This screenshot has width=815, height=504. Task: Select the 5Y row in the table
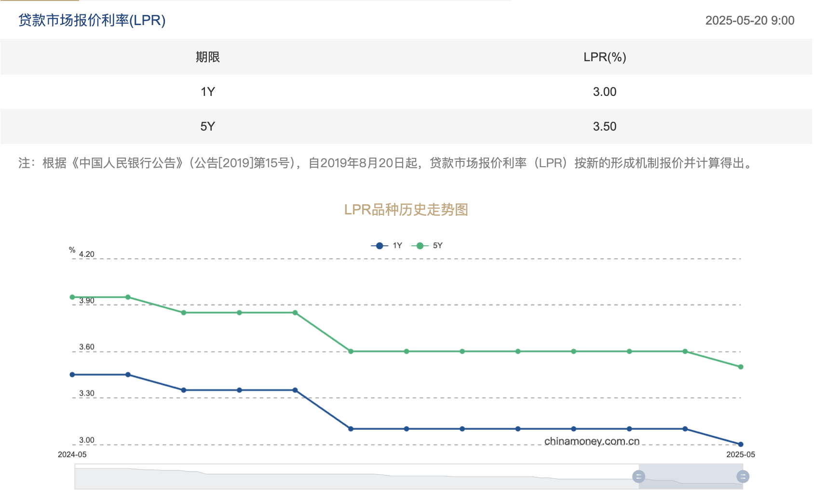(x=406, y=126)
